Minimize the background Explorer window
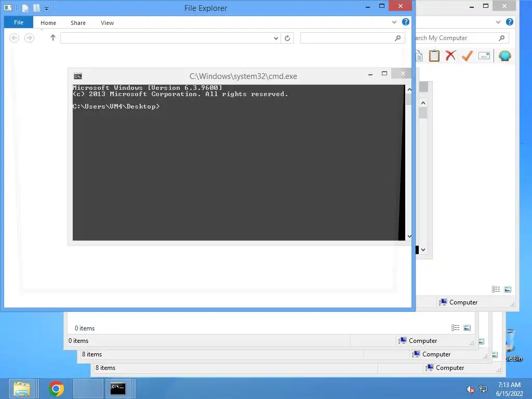Viewport: 532px width, 399px height. click(x=471, y=6)
